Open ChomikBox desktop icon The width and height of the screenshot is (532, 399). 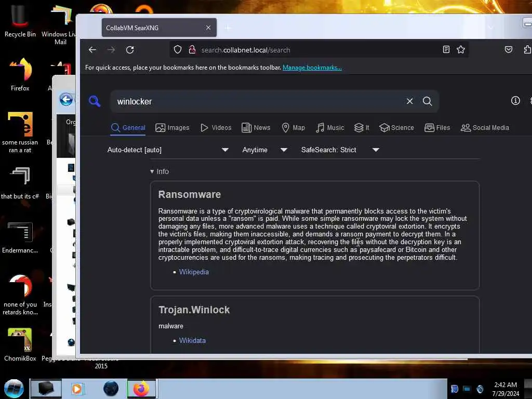pyautogui.click(x=20, y=344)
